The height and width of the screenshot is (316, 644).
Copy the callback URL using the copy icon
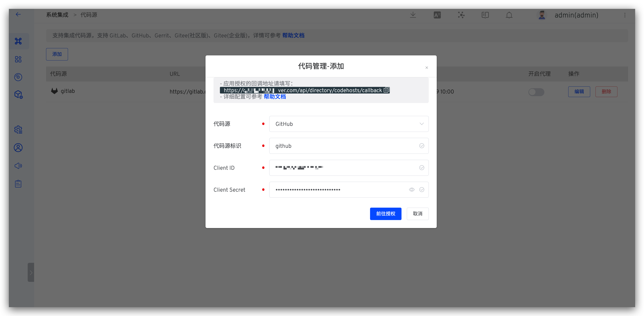[386, 90]
